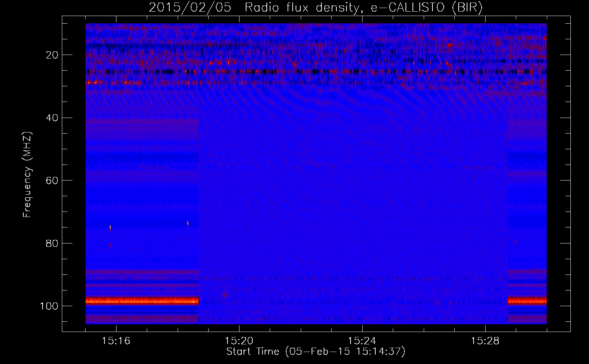Click the "Start Time (05-Feb-15 15:14:37)" label

[x=316, y=352]
